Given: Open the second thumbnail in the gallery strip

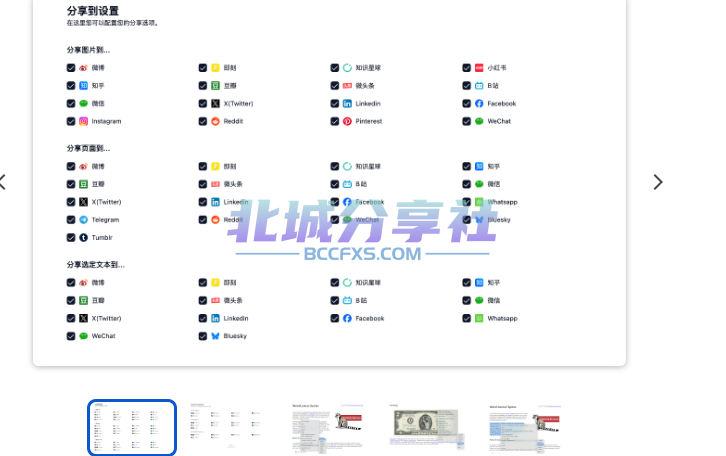Looking at the screenshot, I should click(x=231, y=426).
